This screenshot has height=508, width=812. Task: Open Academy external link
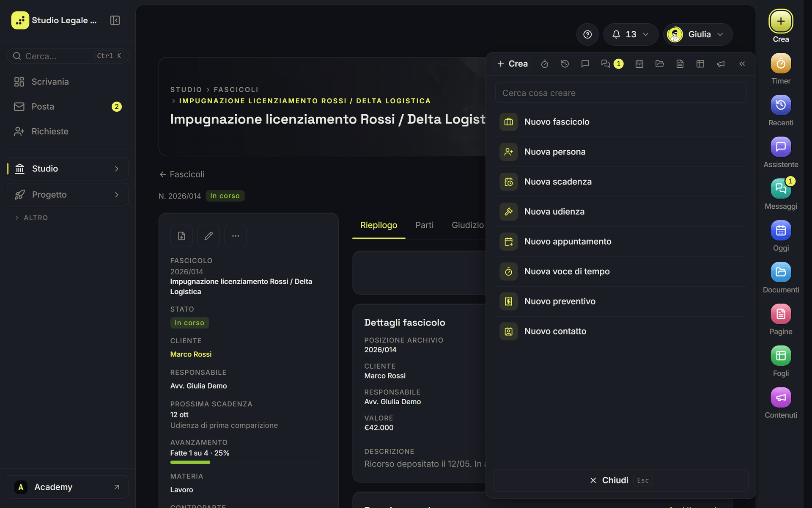point(68,487)
